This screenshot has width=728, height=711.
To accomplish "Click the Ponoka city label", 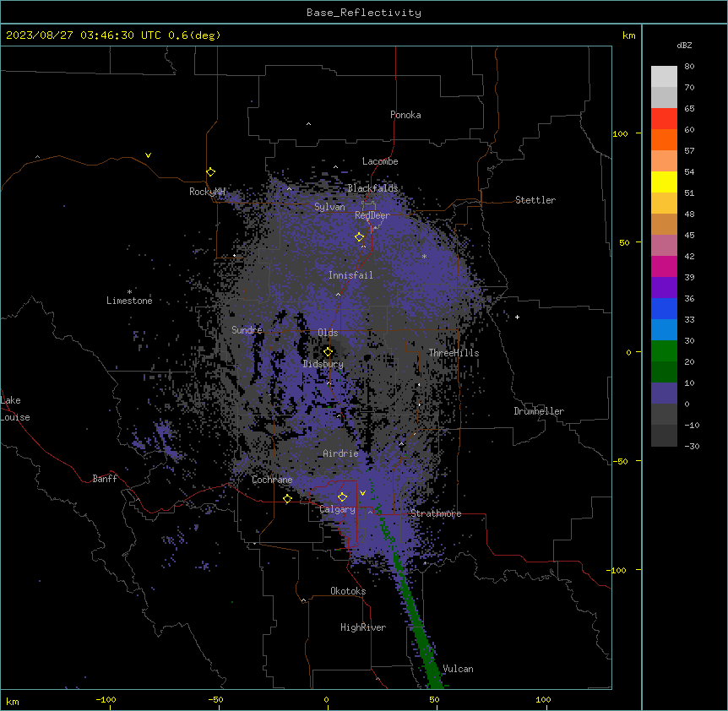I will click(405, 115).
